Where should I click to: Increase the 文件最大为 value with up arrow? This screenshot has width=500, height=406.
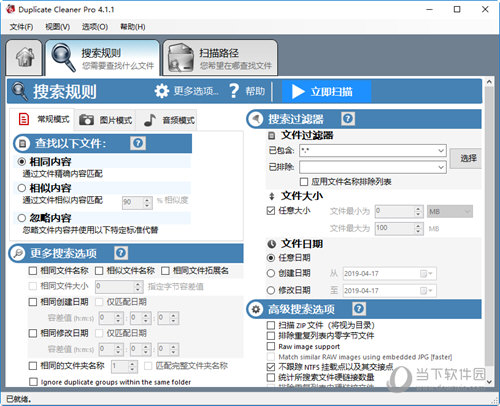pyautogui.click(x=418, y=226)
